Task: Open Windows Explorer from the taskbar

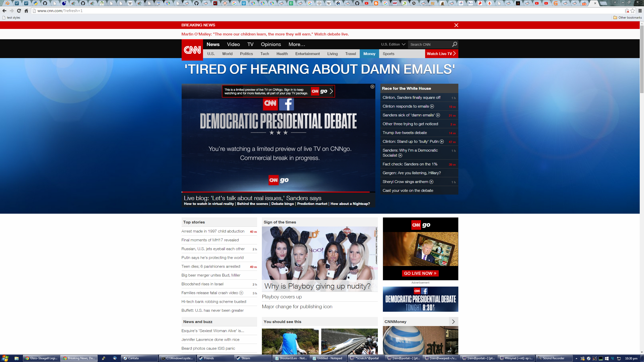Action: [17, 358]
